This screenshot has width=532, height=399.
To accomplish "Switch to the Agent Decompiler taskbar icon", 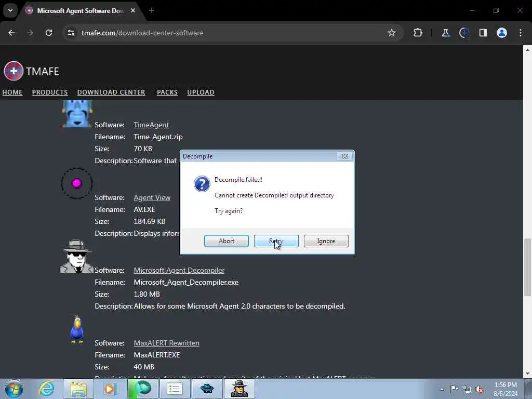I will 239,389.
